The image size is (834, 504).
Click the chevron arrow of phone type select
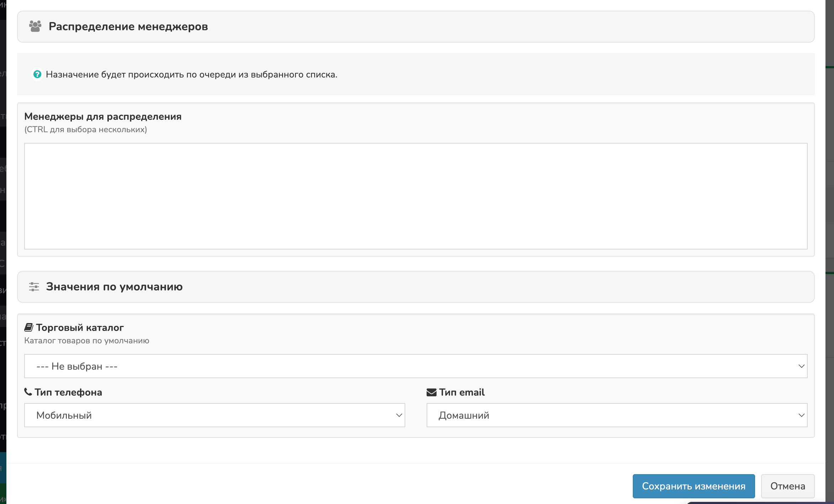point(399,415)
